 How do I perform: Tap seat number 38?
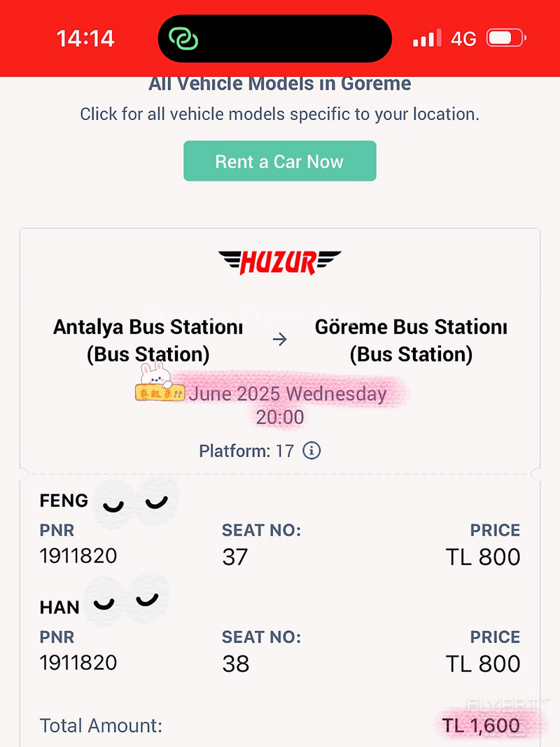point(236,664)
